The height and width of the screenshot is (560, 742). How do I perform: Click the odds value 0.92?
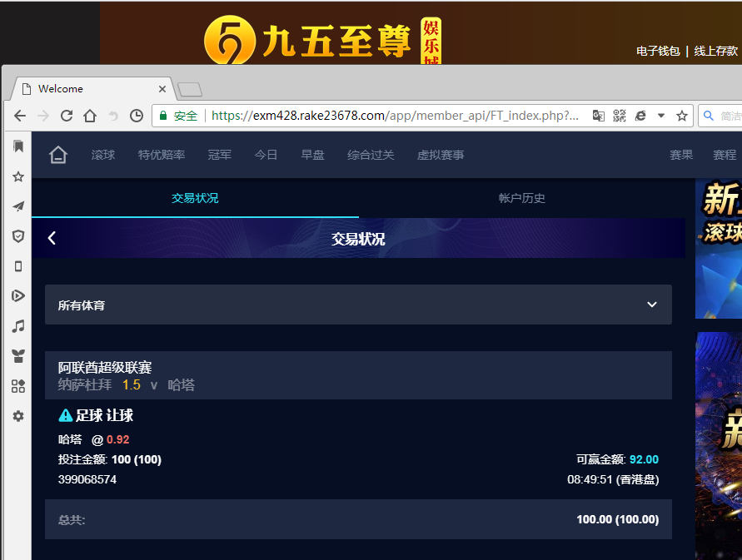click(117, 440)
